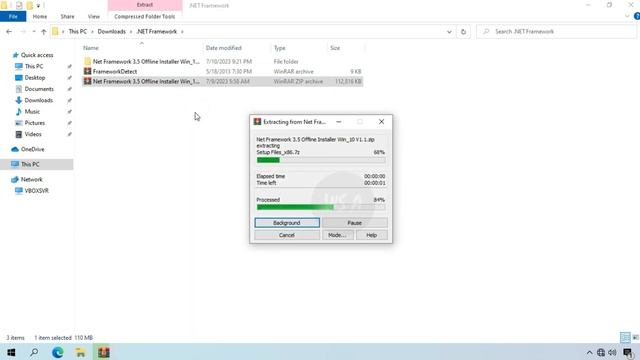Open recent locations dropdown arrow

point(34,31)
